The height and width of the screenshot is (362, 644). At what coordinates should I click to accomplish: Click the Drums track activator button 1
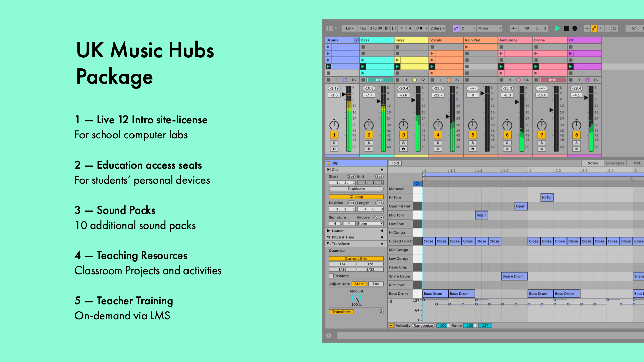coord(334,135)
